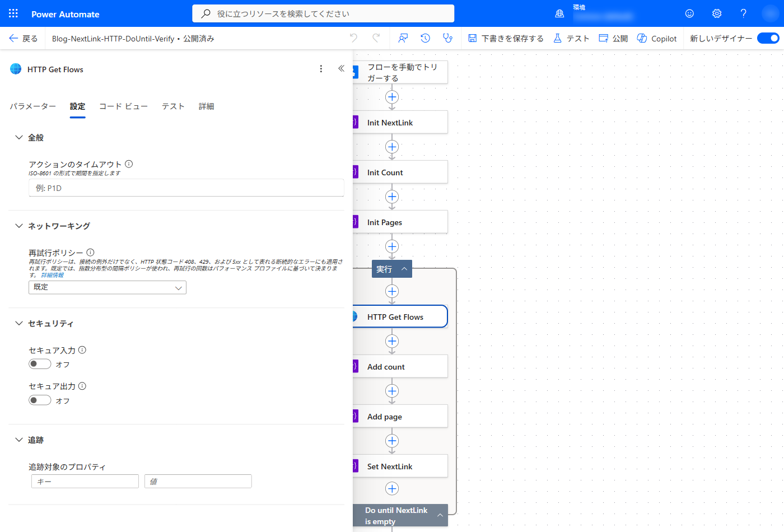Viewport: 784px width, 532px height.
Task: Click the info icon beside アクションのタイムアウト
Action: pos(129,164)
